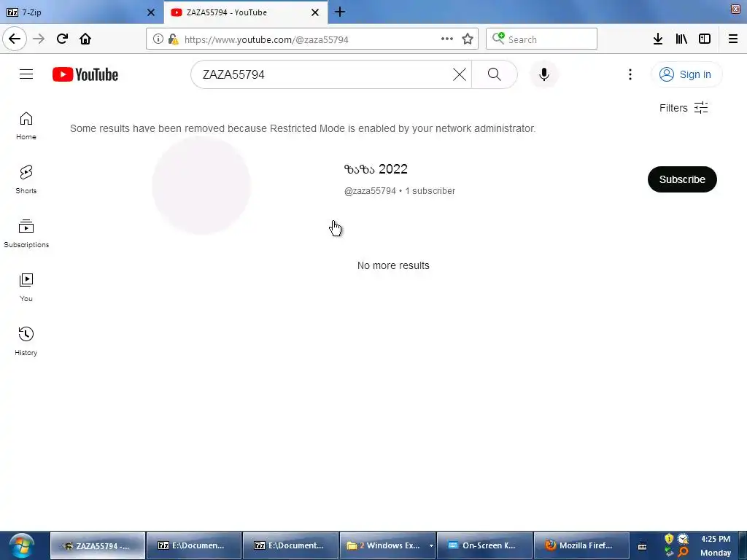Click the YouTube logo
The image size is (747, 560).
pyautogui.click(x=85, y=74)
